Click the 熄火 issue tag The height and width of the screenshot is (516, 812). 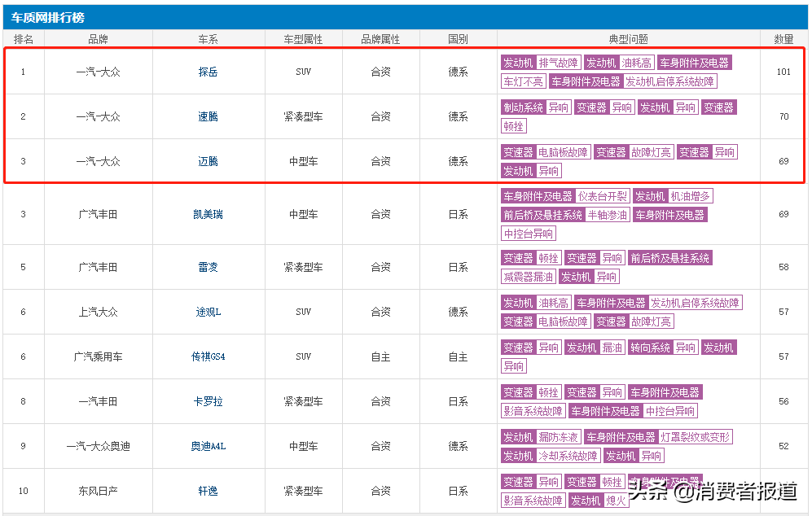click(616, 500)
